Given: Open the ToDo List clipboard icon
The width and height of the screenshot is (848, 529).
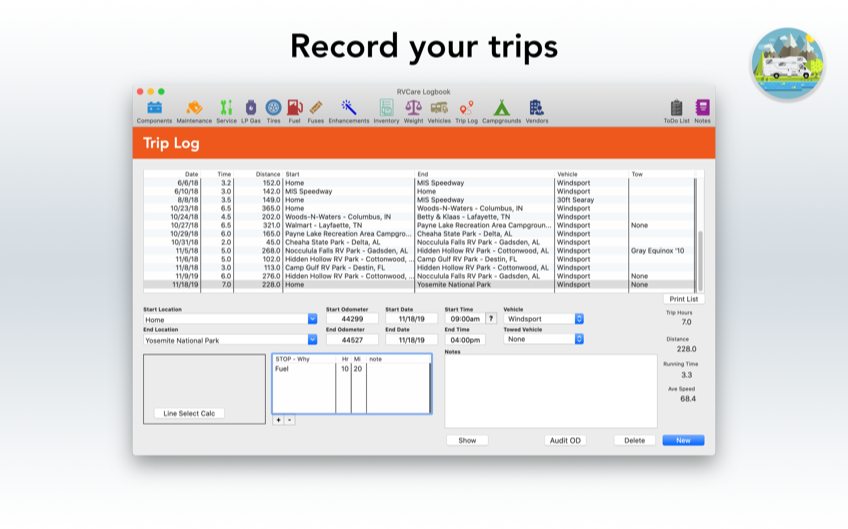Looking at the screenshot, I should [x=677, y=108].
